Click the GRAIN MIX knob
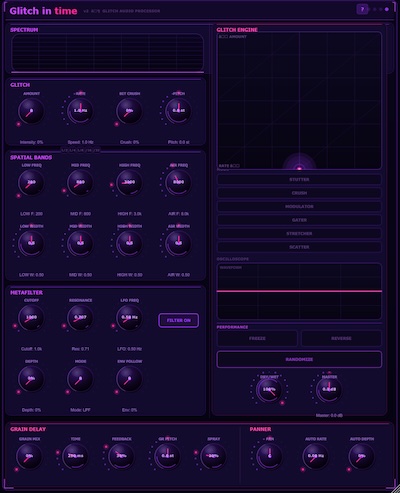 point(29,456)
